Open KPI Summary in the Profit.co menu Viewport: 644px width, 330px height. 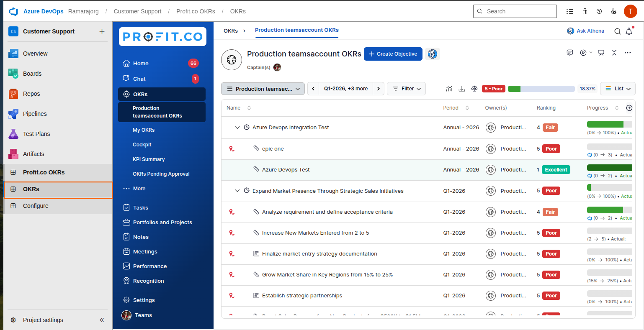[x=149, y=159]
